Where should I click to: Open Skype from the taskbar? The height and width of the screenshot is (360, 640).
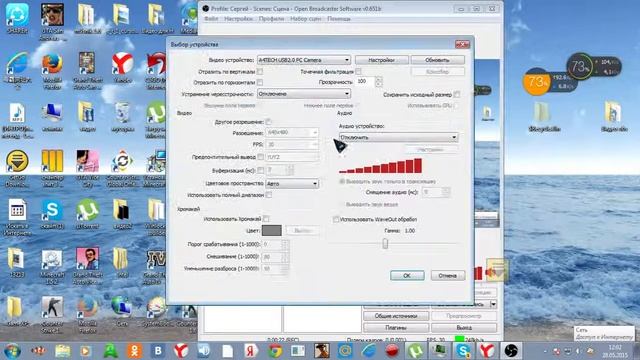463,351
